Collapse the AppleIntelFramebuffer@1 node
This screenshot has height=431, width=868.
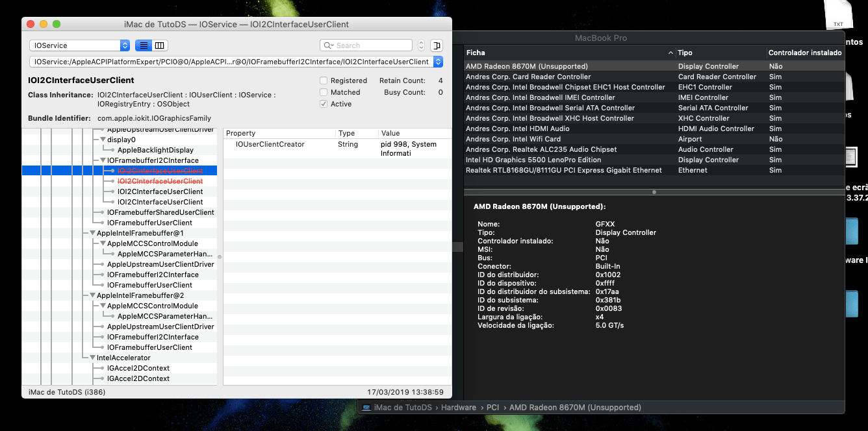click(93, 233)
